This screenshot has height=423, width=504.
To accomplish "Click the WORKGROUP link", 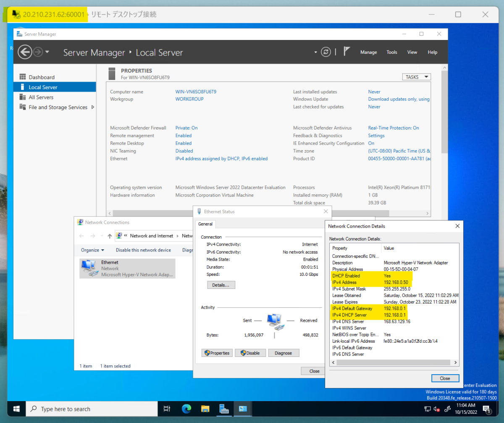I will click(189, 99).
